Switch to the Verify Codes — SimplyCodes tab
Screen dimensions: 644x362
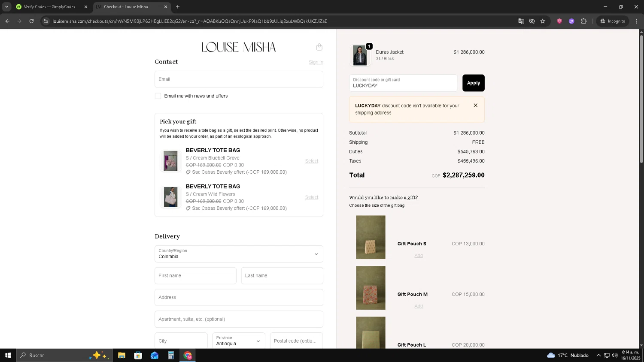49,7
